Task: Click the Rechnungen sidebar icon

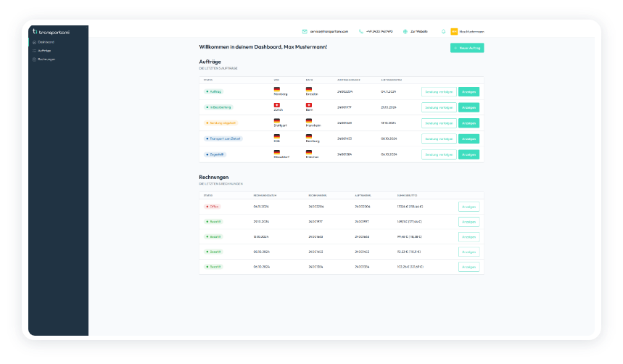Action: click(x=34, y=59)
